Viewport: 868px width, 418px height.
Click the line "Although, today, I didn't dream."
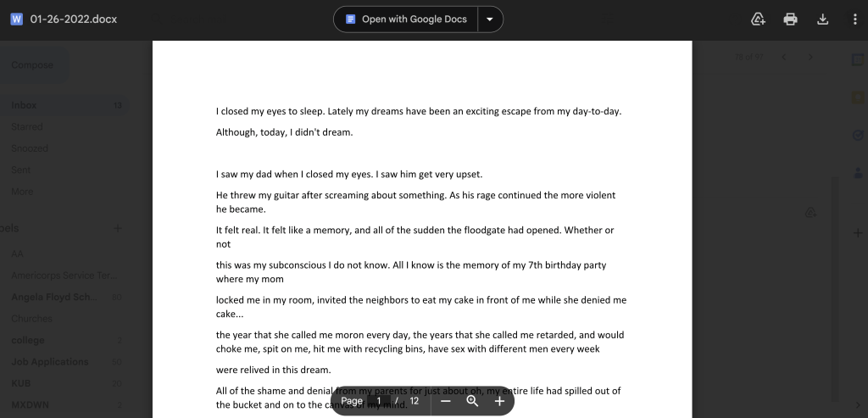pos(284,132)
